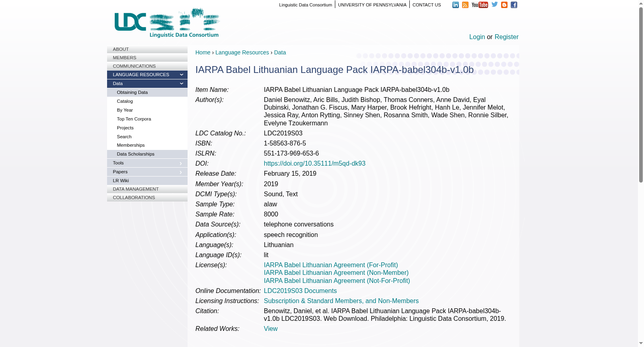Go to Data breadcrumb

coord(280,52)
